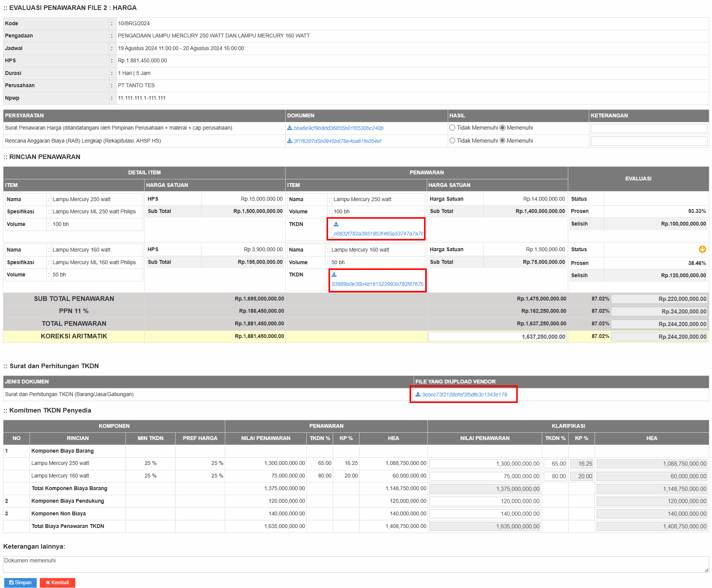Edit klarifikasi nilai penawaran for Lampu Mercury 160 watt
Image resolution: width=712 pixels, height=588 pixels.
[x=484, y=476]
